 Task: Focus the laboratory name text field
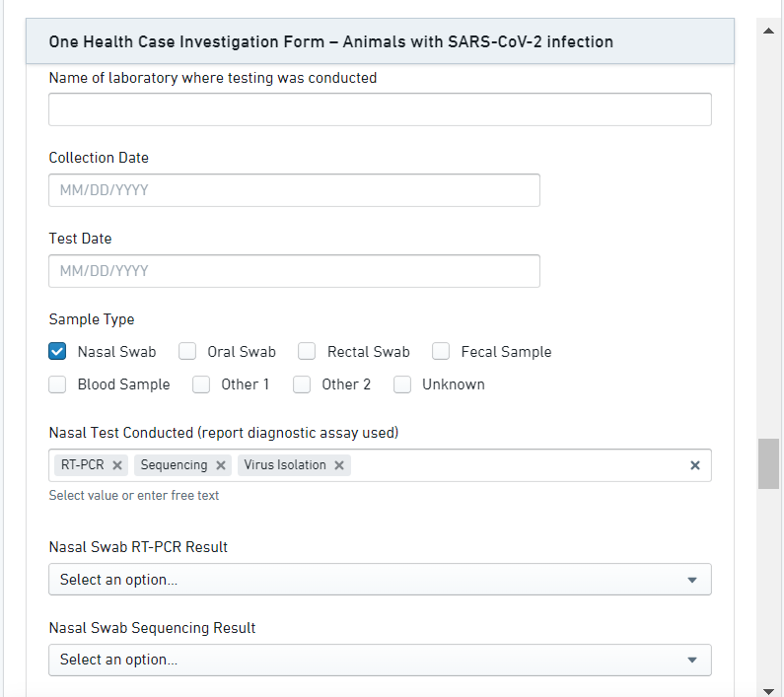pos(380,109)
